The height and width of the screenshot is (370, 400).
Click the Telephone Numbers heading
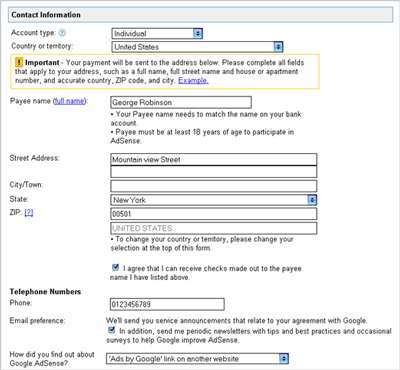tap(45, 292)
